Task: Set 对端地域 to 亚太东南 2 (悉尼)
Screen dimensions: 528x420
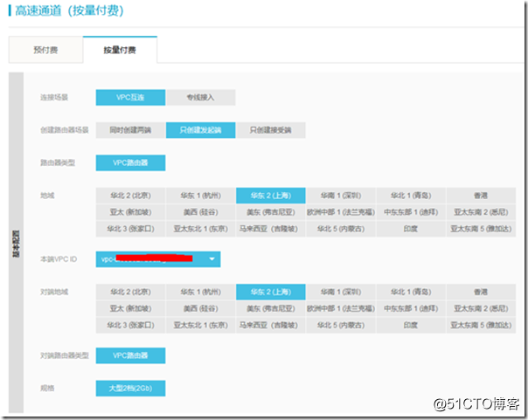Action: click(481, 309)
